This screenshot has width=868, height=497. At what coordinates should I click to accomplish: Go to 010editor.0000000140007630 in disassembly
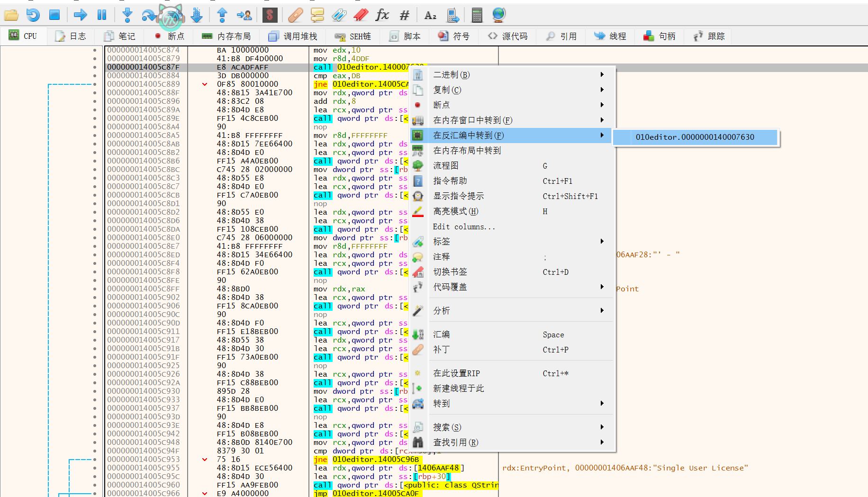[695, 137]
